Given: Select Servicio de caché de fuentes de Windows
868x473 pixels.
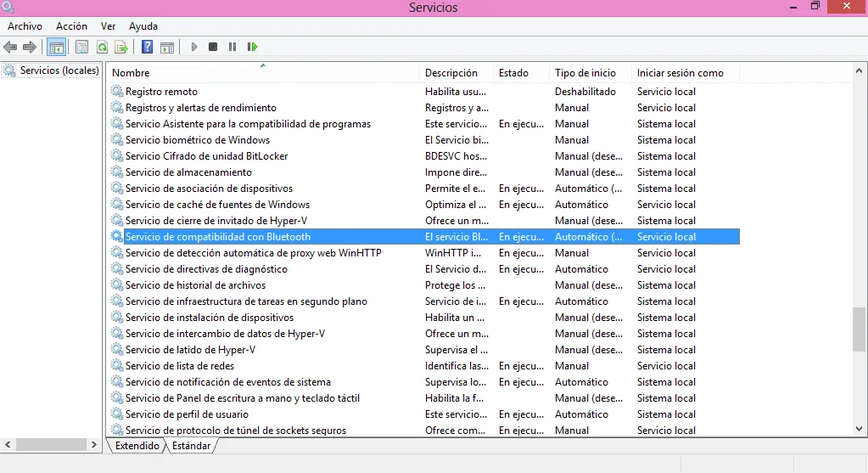Looking at the screenshot, I should [x=217, y=205].
